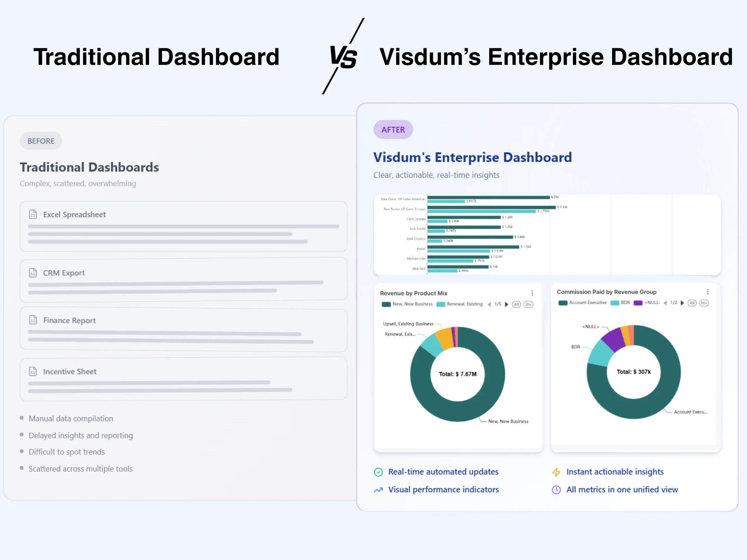Click the green checkmark real-time updates icon
Screen dimensions: 747x560
(x=378, y=472)
